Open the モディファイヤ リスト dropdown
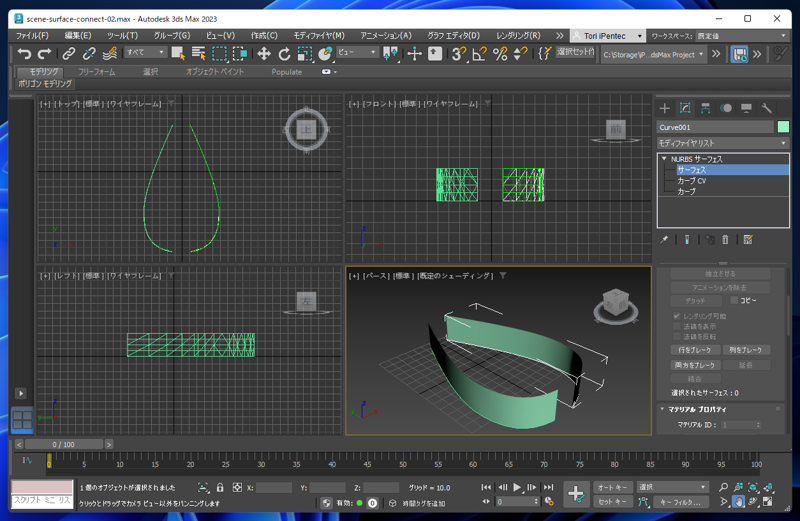The width and height of the screenshot is (800, 521). pos(722,143)
